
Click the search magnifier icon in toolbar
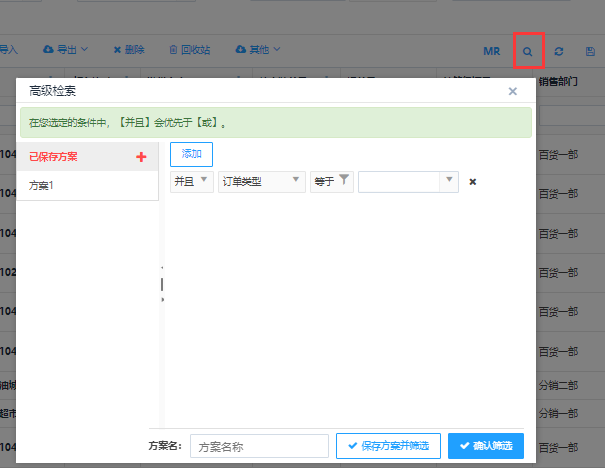(x=528, y=50)
